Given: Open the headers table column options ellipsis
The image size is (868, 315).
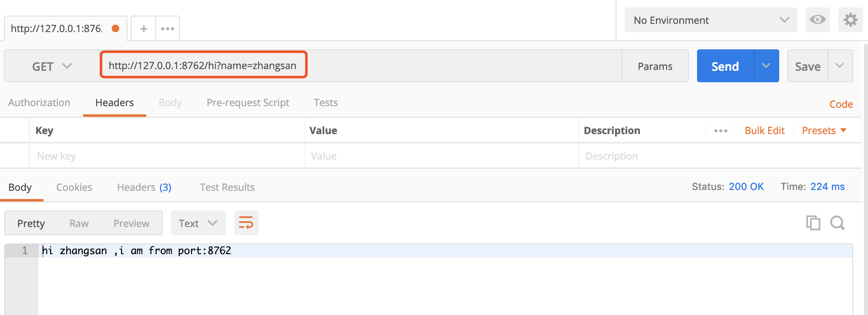Looking at the screenshot, I should click(x=720, y=131).
